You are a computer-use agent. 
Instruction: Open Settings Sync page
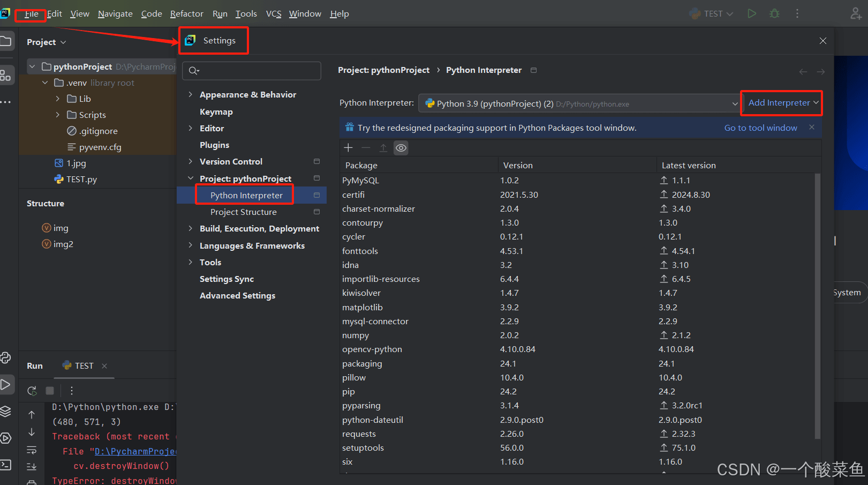tap(227, 279)
